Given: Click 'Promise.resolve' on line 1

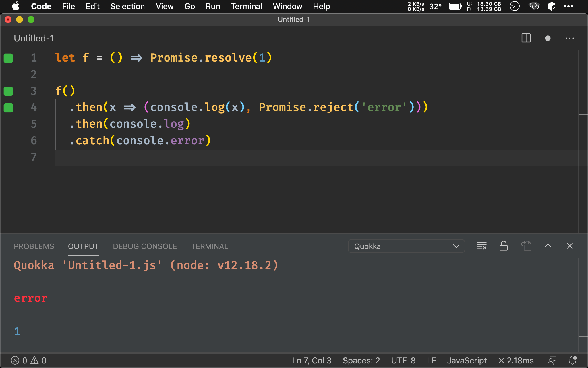Looking at the screenshot, I should 201,58.
